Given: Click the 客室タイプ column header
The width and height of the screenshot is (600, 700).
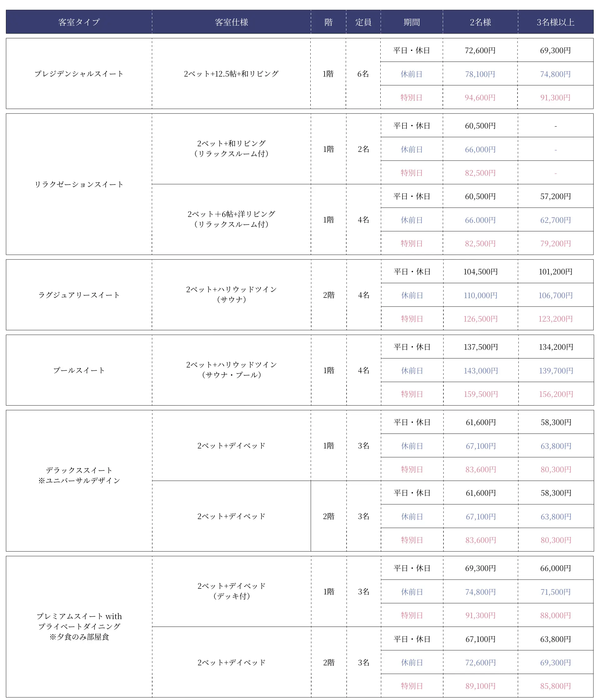Looking at the screenshot, I should tap(79, 22).
